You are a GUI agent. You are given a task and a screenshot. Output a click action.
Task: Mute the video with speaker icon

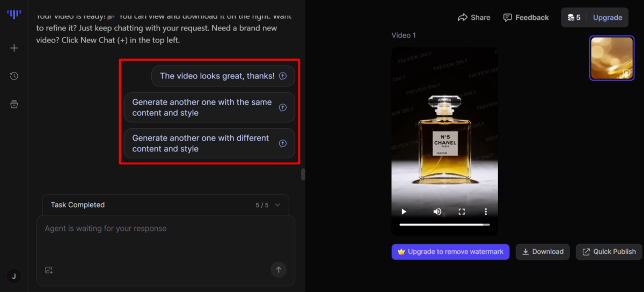[437, 211]
